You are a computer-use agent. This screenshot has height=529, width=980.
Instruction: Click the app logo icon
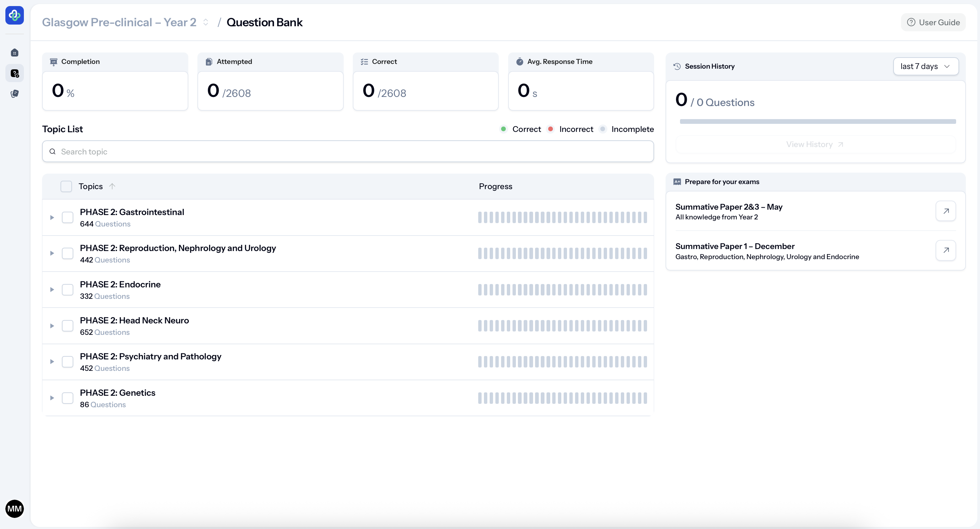[14, 15]
